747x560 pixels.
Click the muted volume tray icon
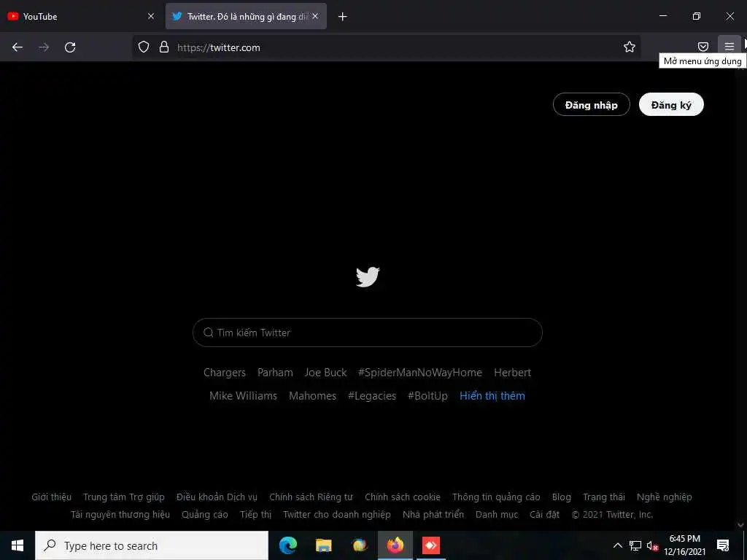pyautogui.click(x=652, y=545)
